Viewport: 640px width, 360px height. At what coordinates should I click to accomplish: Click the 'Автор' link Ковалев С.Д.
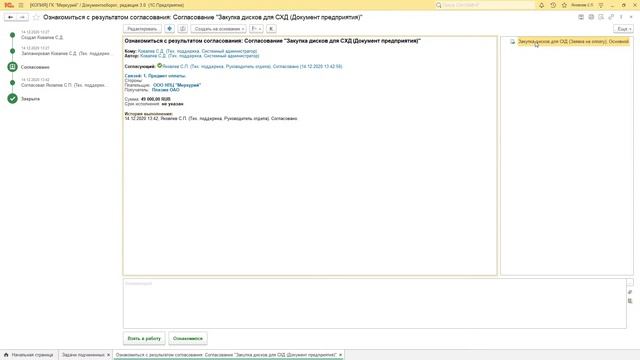pos(200,56)
